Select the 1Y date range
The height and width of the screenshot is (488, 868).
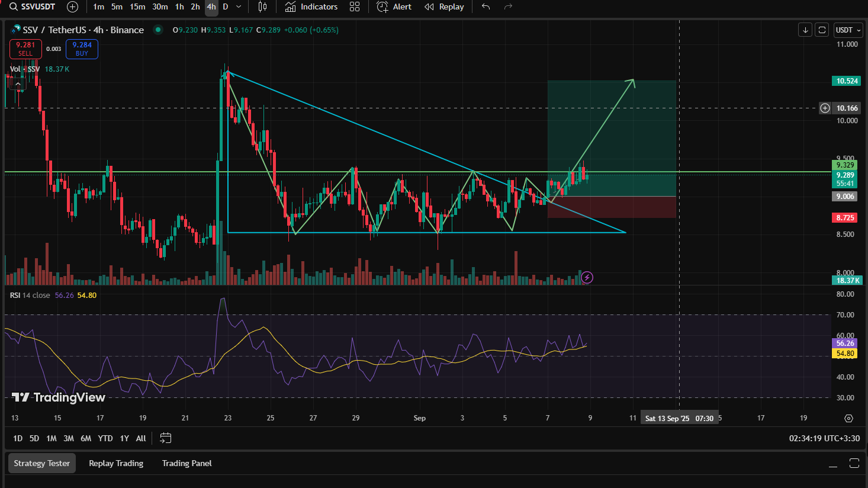[124, 438]
